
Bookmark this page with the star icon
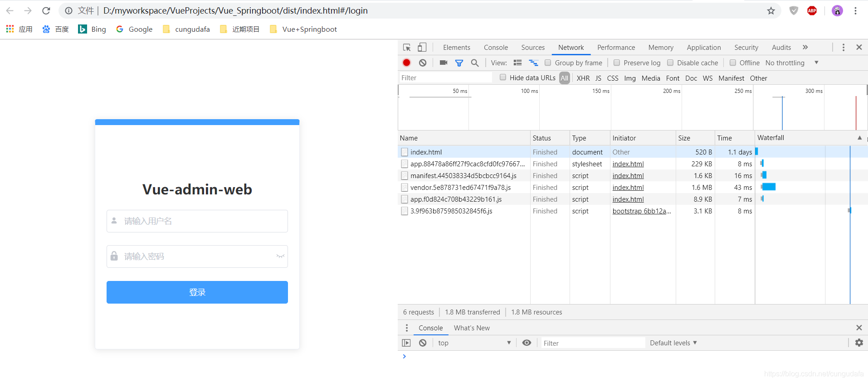click(x=771, y=10)
